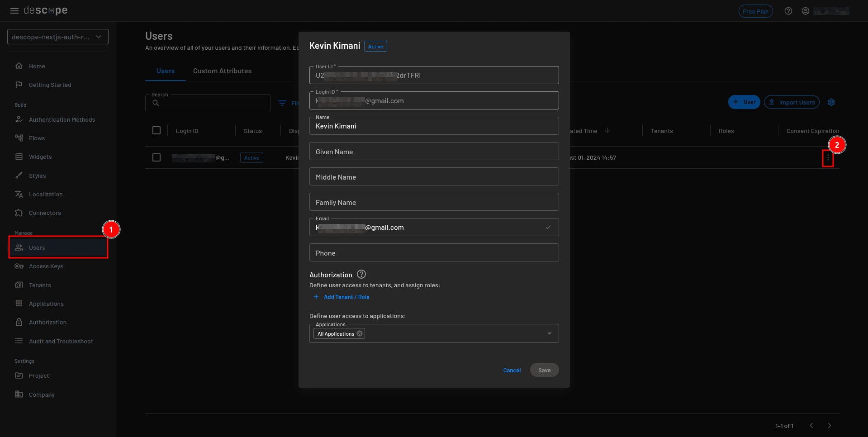Viewport: 868px width, 437px height.
Task: Select Flows in the Build sidebar
Action: (37, 138)
